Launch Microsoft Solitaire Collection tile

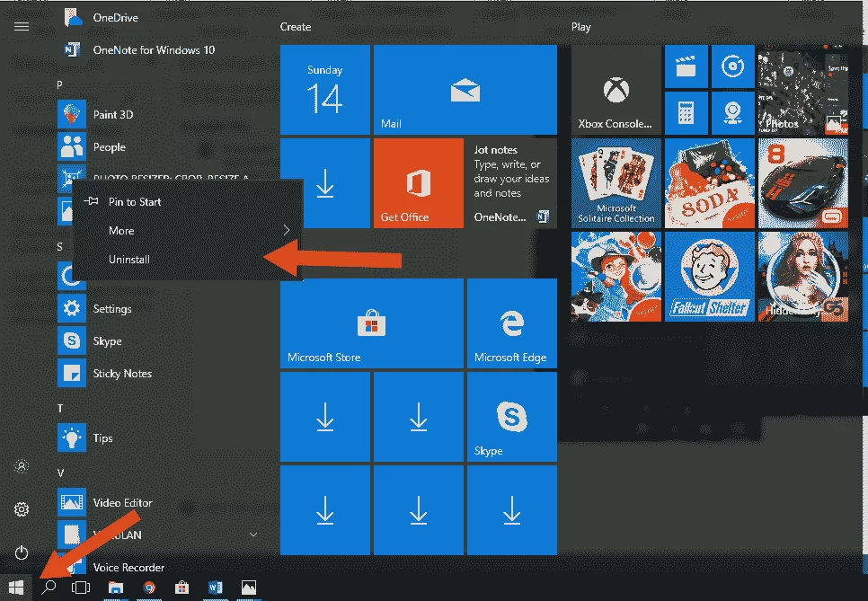click(616, 183)
